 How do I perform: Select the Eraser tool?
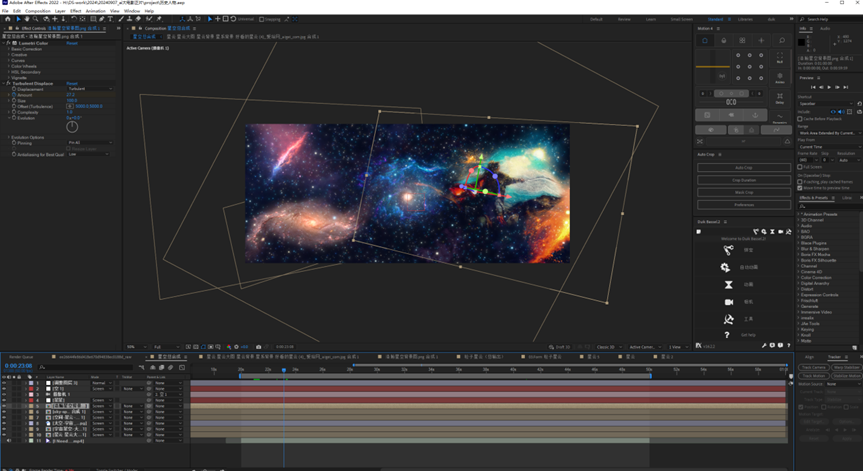(138, 19)
